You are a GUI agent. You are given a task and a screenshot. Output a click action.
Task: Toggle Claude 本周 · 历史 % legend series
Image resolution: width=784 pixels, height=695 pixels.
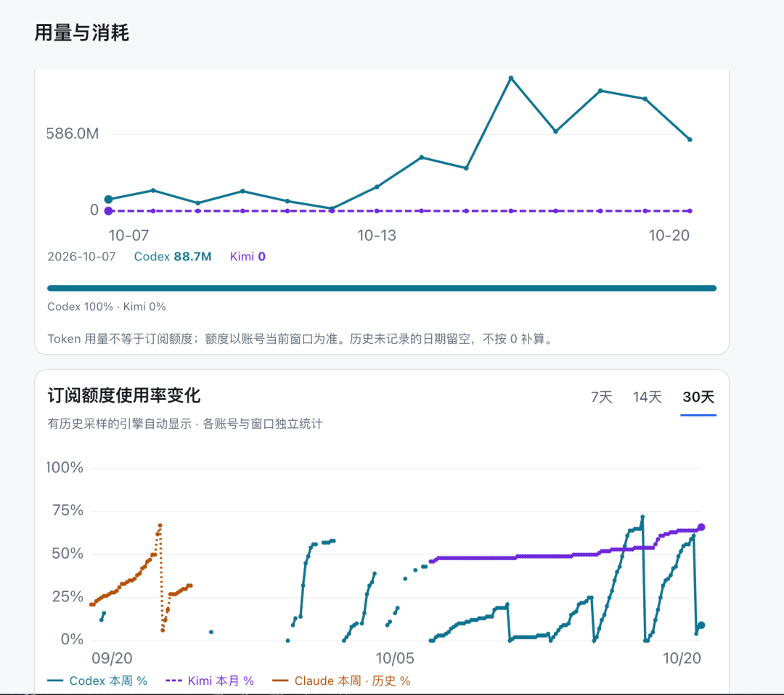pyautogui.click(x=341, y=681)
